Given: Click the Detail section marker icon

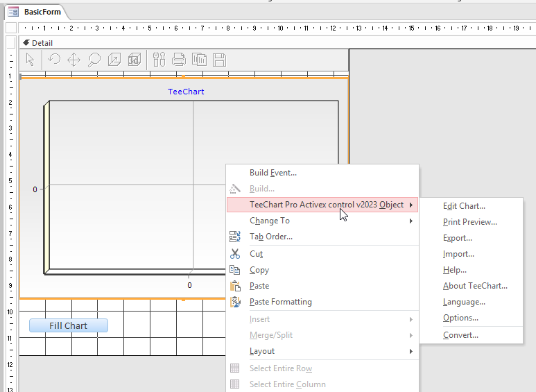Looking at the screenshot, I should [26, 43].
